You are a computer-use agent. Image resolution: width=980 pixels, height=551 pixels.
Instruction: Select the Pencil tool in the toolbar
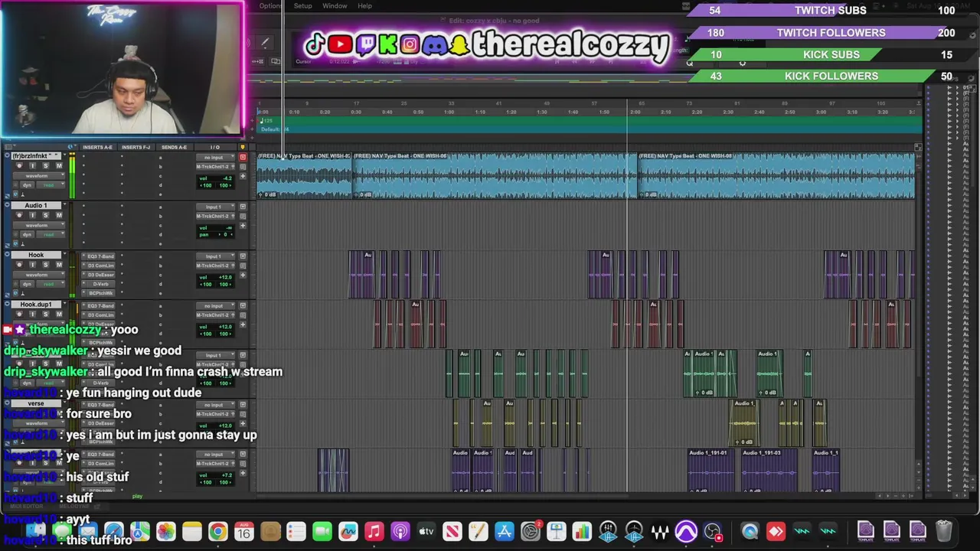[x=266, y=43]
